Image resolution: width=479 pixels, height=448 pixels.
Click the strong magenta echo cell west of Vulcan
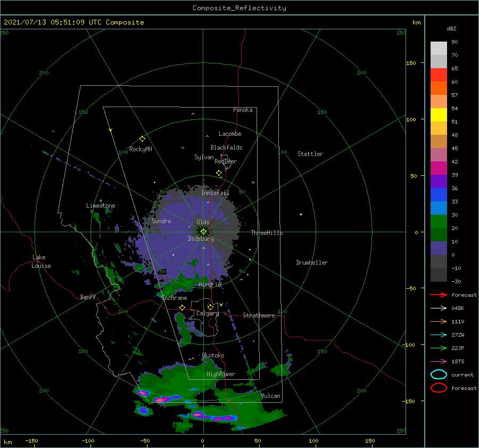162,399
